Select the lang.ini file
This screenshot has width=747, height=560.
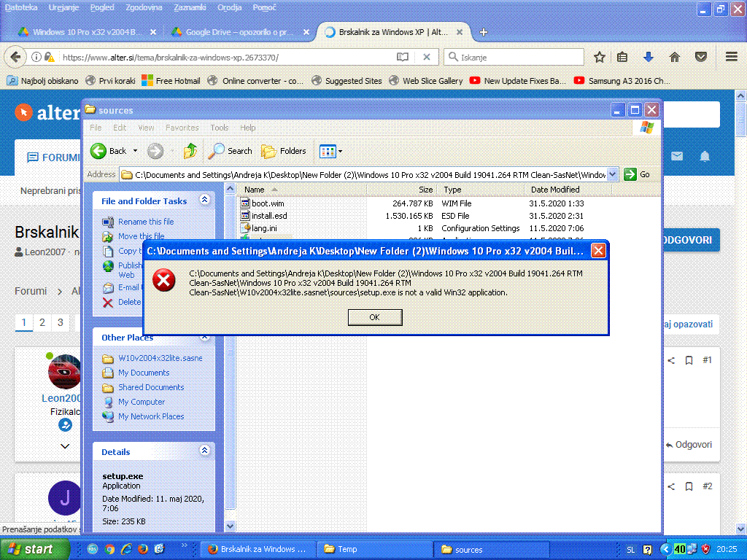(264, 228)
